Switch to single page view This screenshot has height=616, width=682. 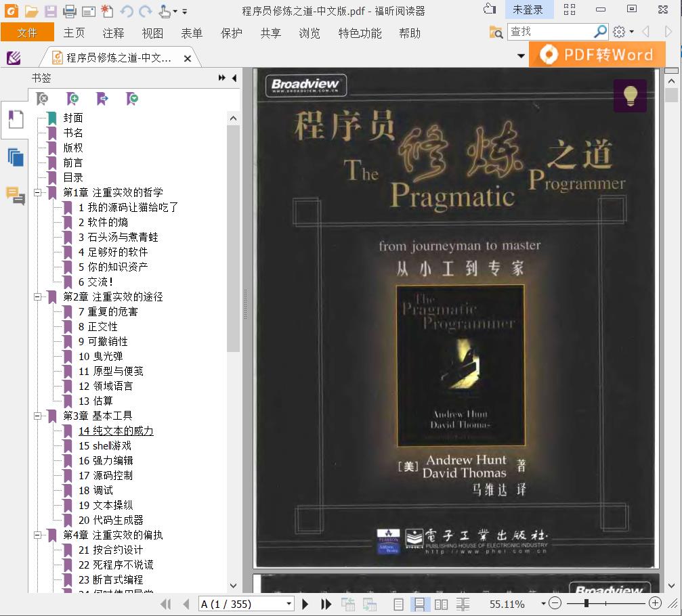pos(398,604)
